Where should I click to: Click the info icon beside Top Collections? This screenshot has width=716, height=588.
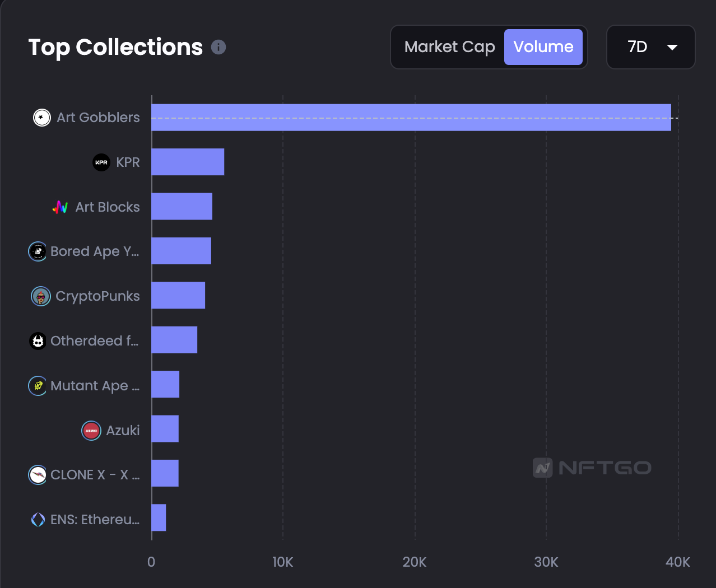pos(218,47)
